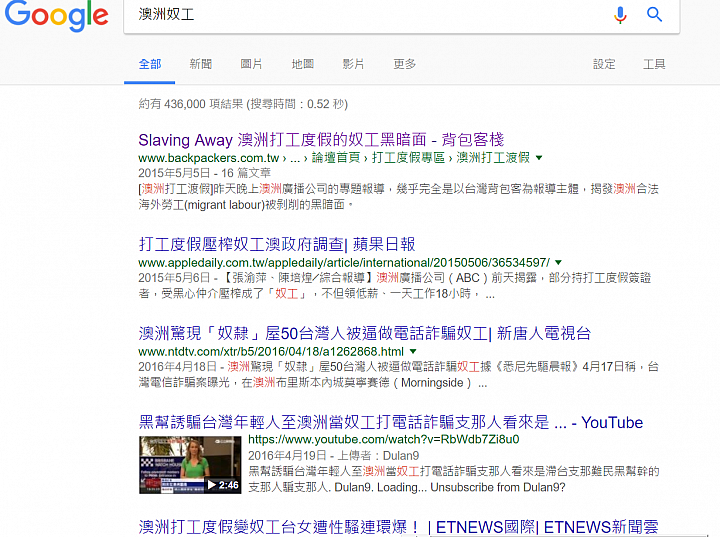Click the 工具 tools button

[654, 64]
